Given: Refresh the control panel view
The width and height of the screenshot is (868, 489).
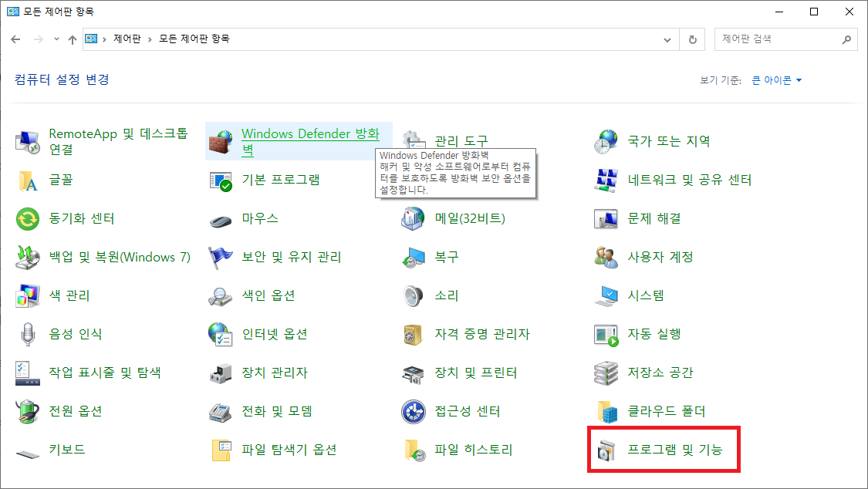Looking at the screenshot, I should [693, 39].
